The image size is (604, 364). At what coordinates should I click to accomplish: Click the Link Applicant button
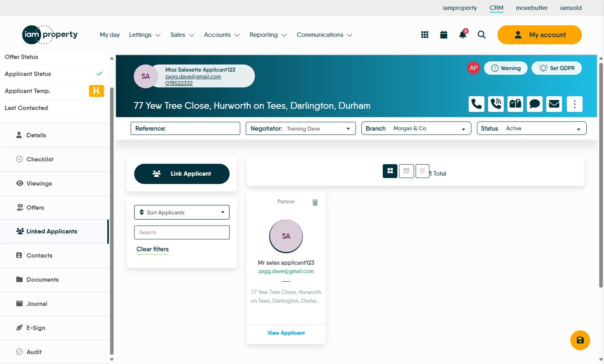point(182,174)
